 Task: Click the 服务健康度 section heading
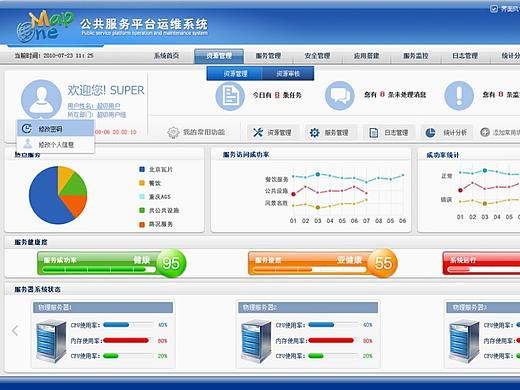point(31,242)
